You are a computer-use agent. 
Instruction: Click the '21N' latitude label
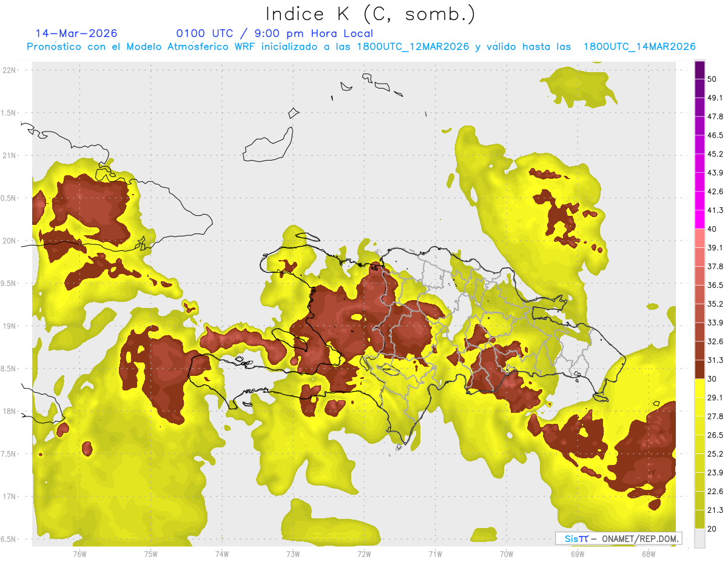(10, 155)
